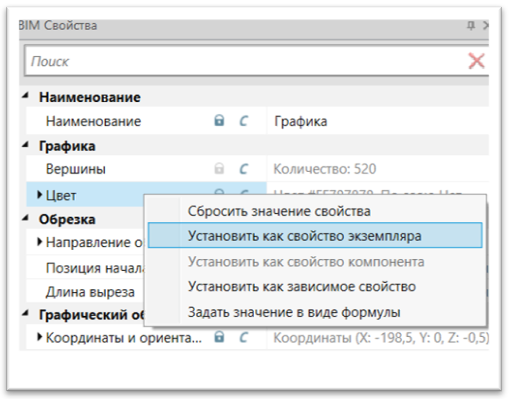Expand the Цвет property
The image size is (510, 399).
[39, 195]
